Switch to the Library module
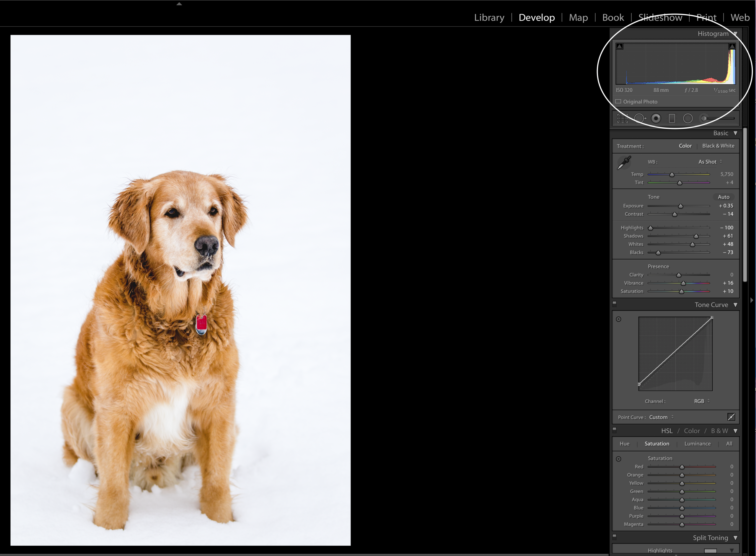Viewport: 756px width, 556px height. (x=489, y=17)
